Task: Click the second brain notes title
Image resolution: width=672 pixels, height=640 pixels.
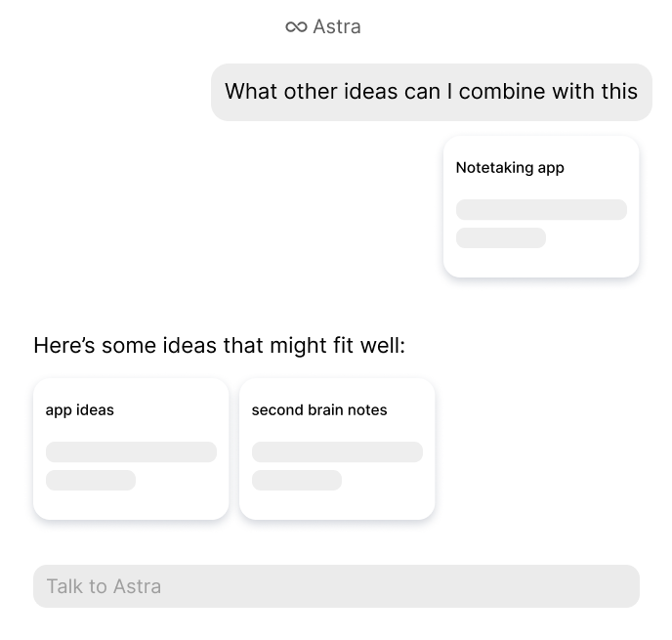Action: pos(319,410)
